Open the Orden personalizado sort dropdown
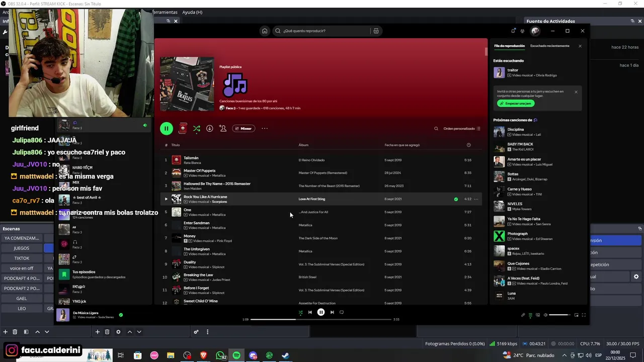Screen dimensions: 644x362 coord(462,128)
